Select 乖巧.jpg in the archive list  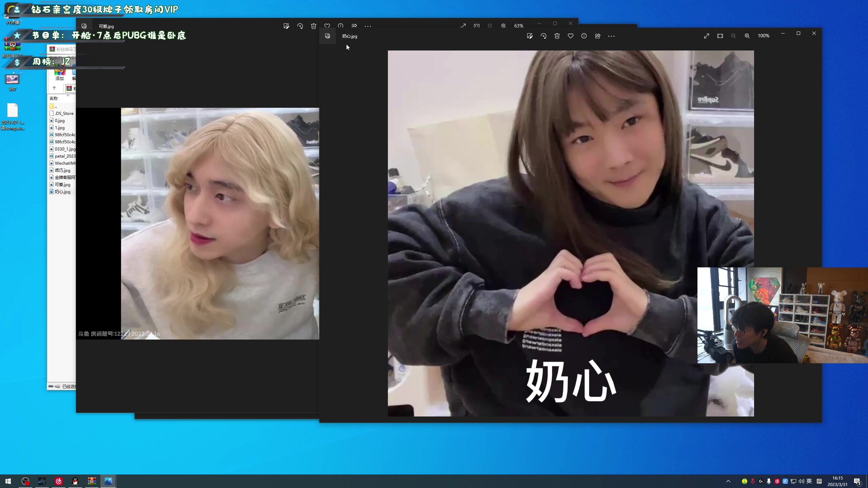[x=62, y=170]
